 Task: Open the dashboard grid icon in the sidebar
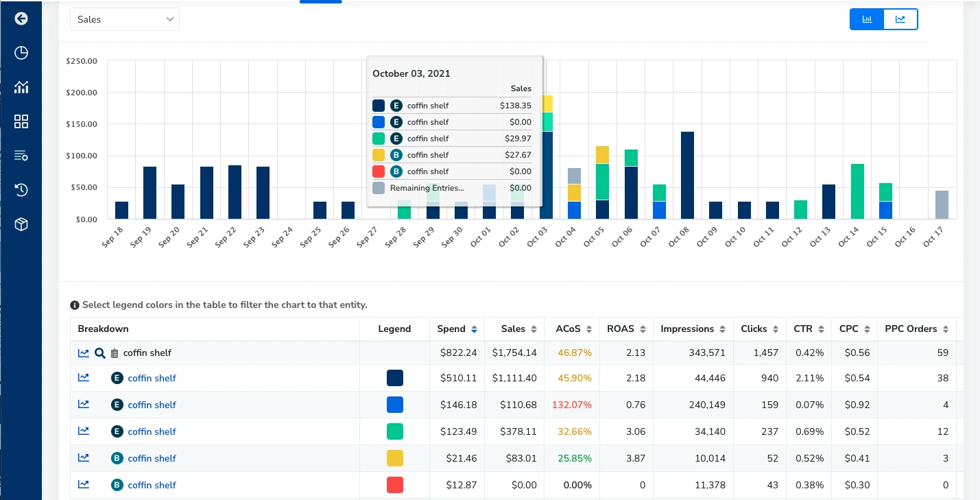(x=21, y=121)
